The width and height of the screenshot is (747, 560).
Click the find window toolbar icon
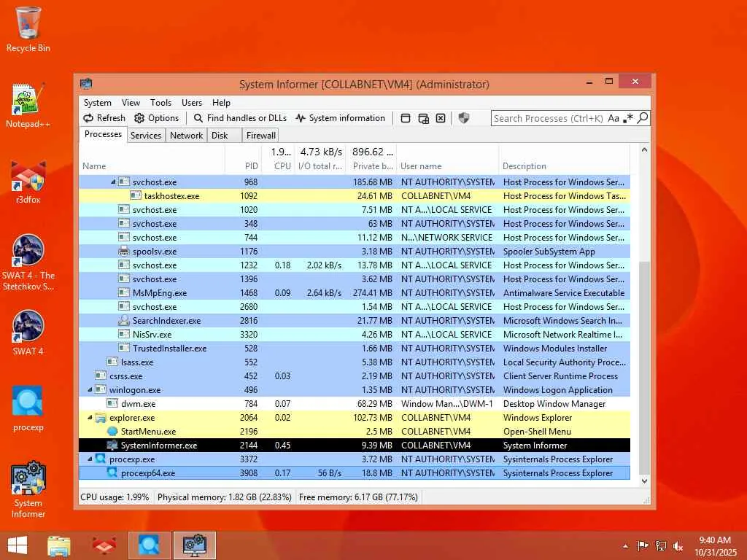point(406,118)
